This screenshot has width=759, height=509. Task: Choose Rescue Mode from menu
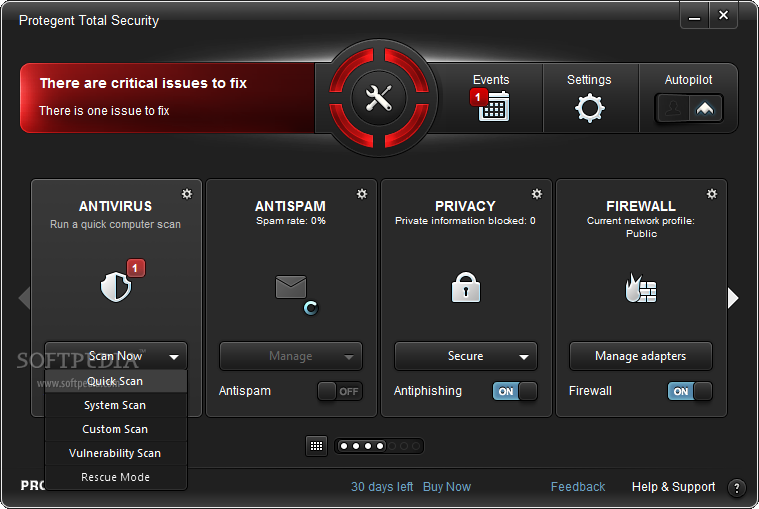pos(116,477)
